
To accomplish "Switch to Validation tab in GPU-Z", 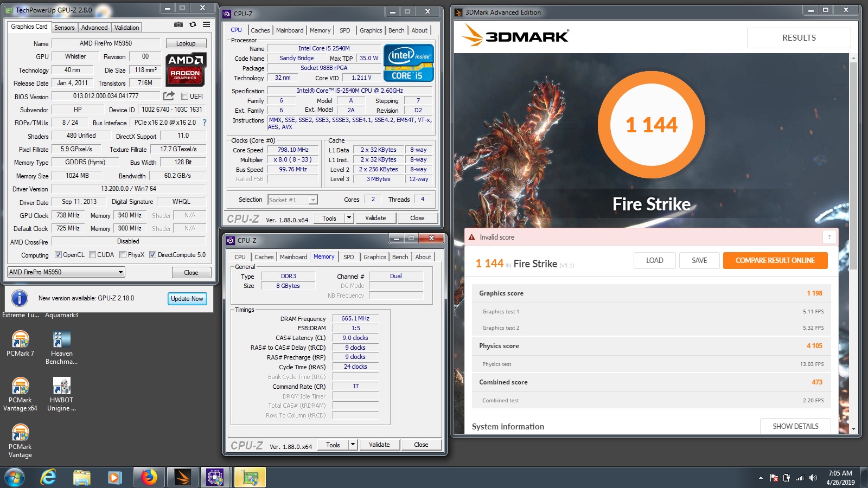I will [x=127, y=28].
